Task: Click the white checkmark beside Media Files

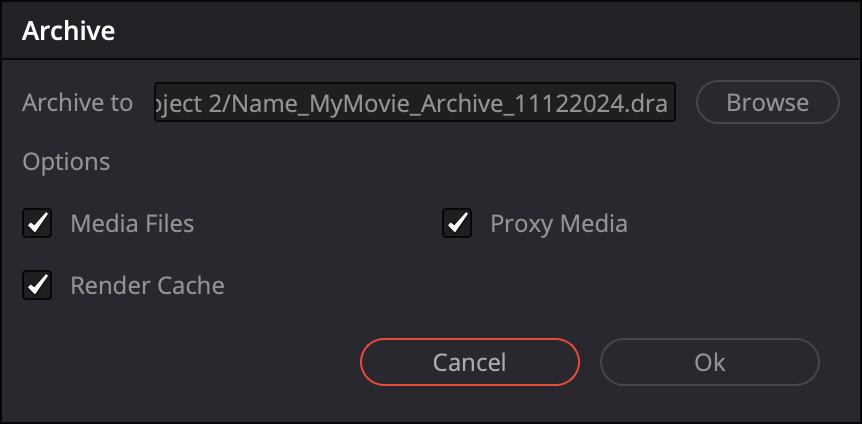Action: pos(37,224)
